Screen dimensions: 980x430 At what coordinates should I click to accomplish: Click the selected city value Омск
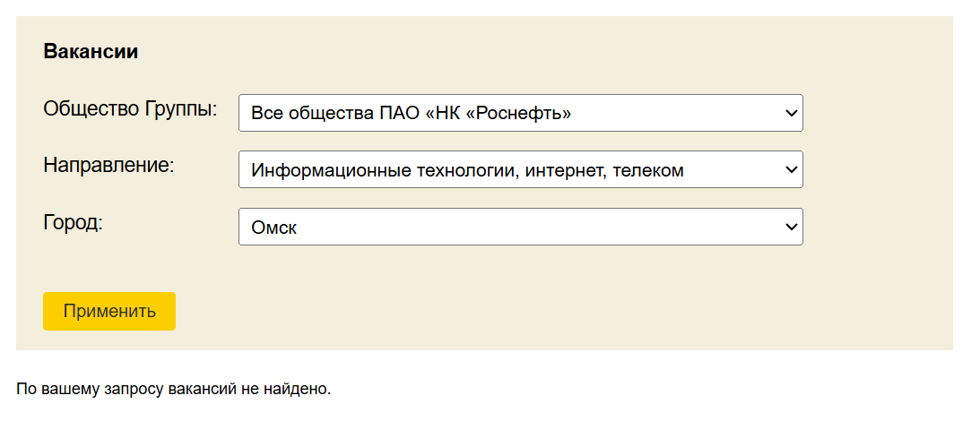273,228
